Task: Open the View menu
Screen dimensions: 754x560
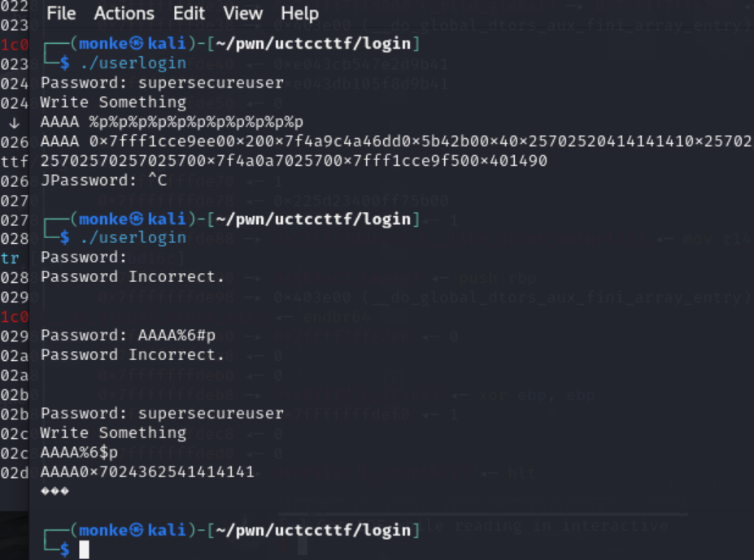Action: 242,14
